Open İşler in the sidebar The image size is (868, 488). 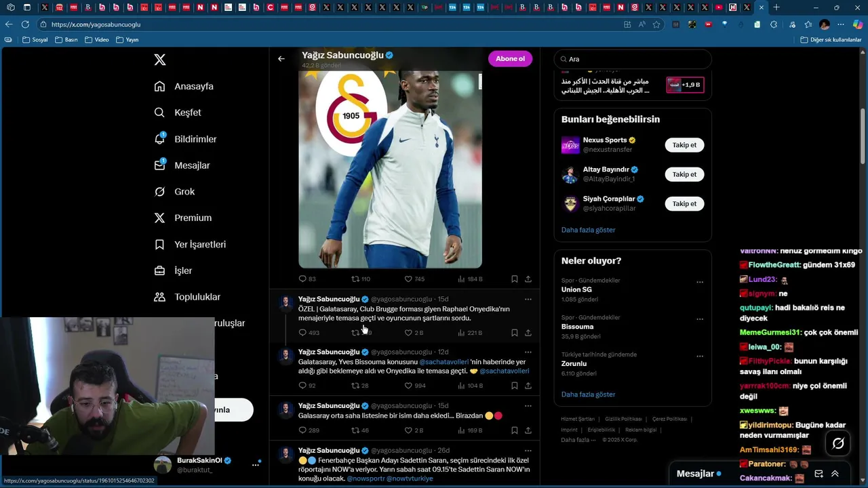point(174,271)
